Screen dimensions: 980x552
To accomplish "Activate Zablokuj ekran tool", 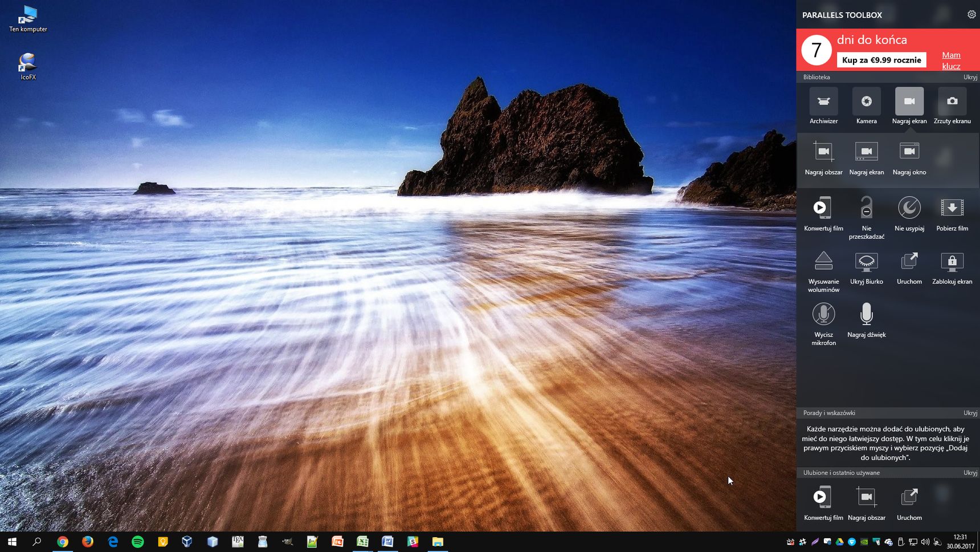I will tap(952, 268).
